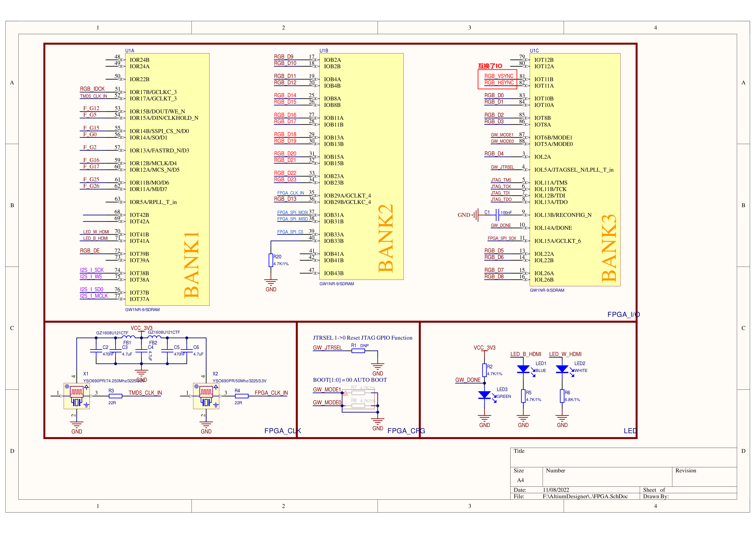This screenshot has width=756, height=534.
Task: Select capacitor C5 470nF symbol
Action: click(x=167, y=351)
